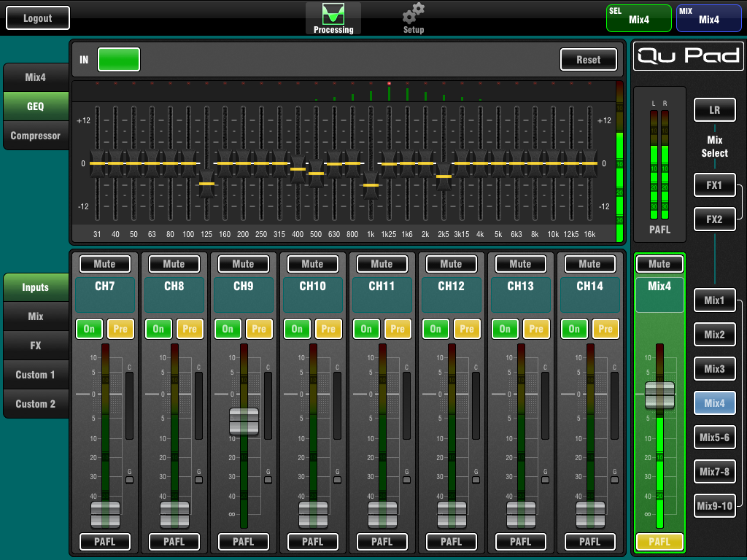Select the Mix4 master name block

(x=659, y=295)
